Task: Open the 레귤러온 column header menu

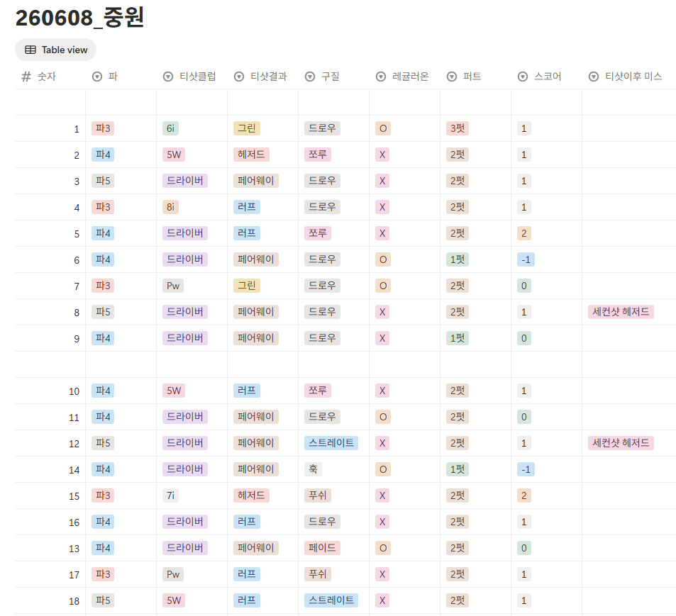Action: coord(404,77)
